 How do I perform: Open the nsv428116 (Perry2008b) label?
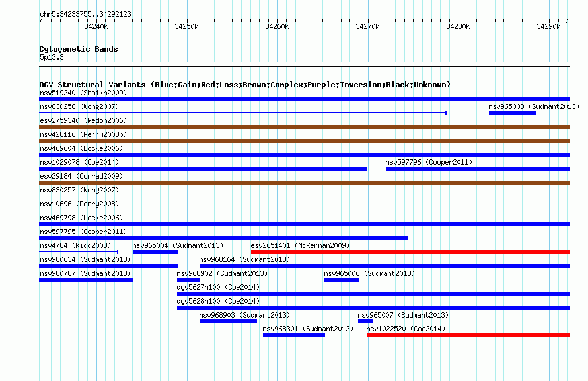click(83, 134)
